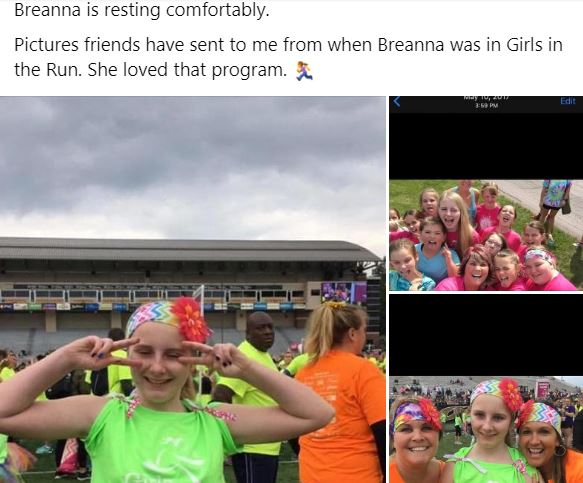This screenshot has height=483, width=583.
Task: Click the red flower on the girl's rainbow headband
Action: point(190,320)
